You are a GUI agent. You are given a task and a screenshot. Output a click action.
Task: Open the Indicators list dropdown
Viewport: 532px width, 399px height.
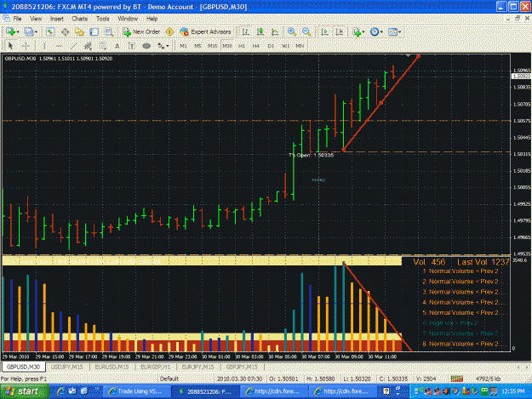click(358, 31)
